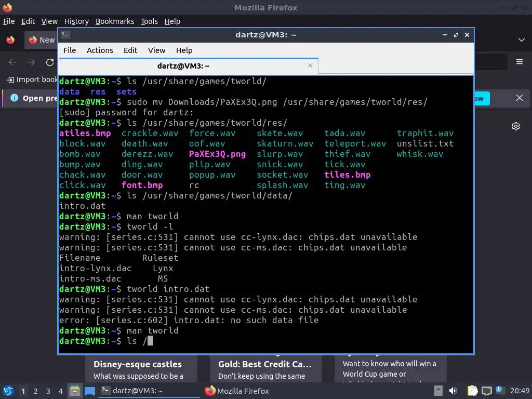Open the volume control tray icon
This screenshot has height=399, width=532.
[453, 391]
